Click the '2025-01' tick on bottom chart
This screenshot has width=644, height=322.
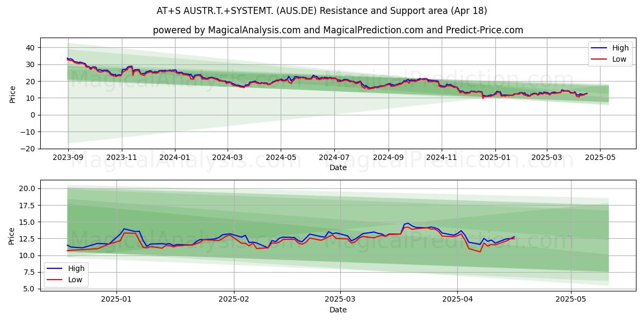[116, 299]
